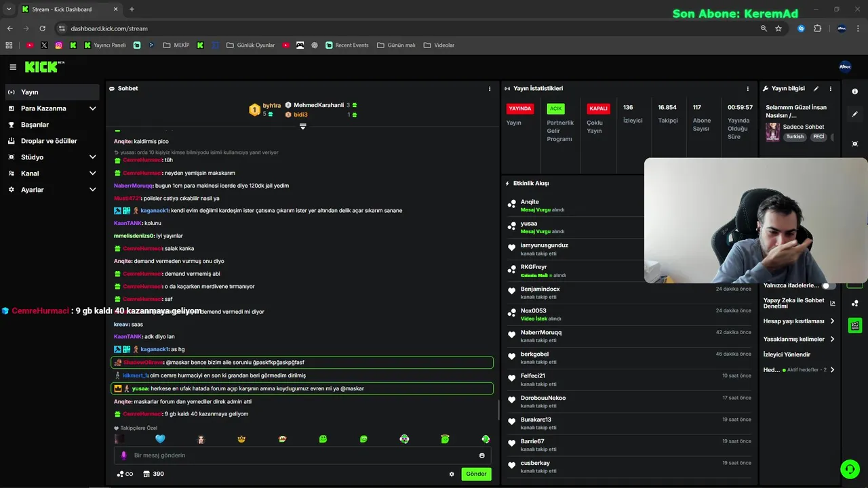Click the red YAYINDA status badge
Image resolution: width=868 pixels, height=488 pixels.
520,108
